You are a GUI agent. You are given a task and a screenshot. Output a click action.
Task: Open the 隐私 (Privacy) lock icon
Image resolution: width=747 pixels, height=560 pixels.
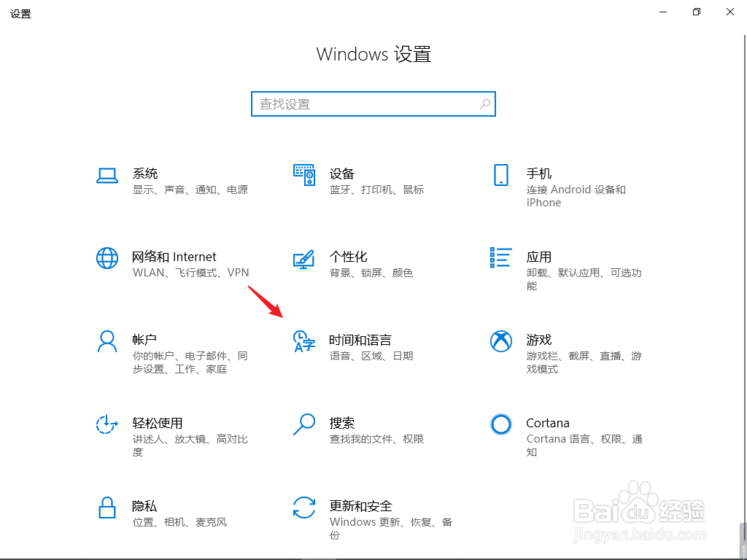pos(107,507)
